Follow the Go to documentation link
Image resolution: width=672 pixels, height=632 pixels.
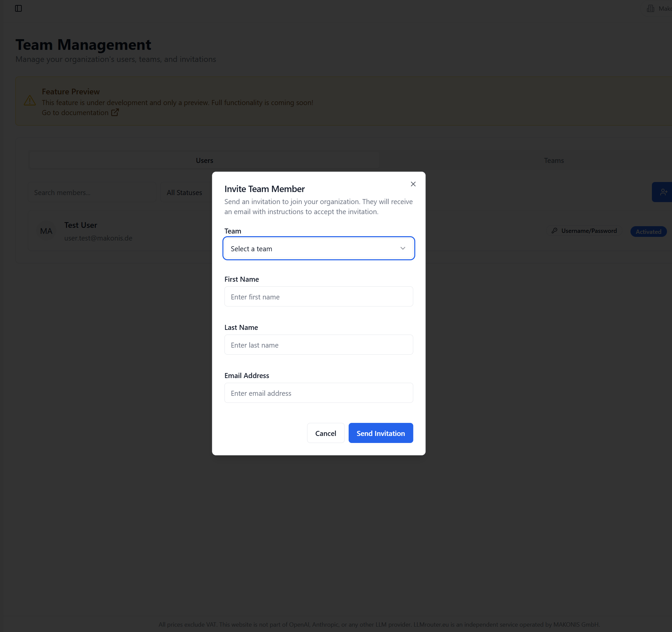tap(75, 112)
